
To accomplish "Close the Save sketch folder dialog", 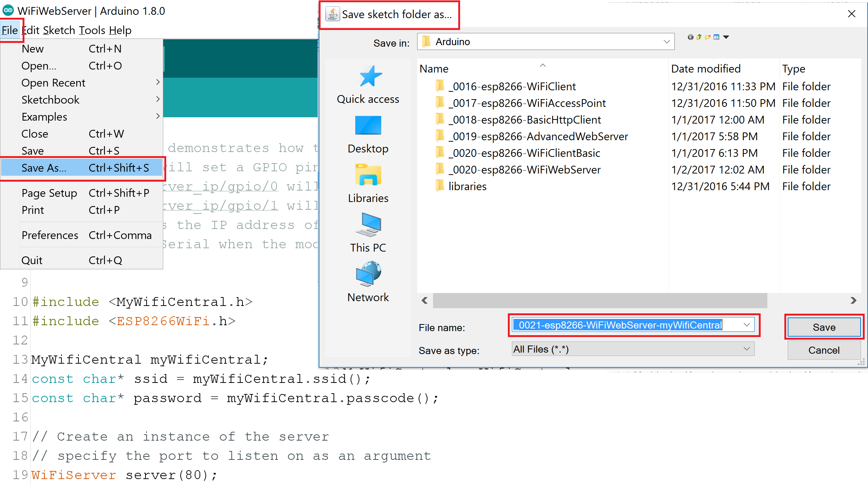I will pos(851,14).
